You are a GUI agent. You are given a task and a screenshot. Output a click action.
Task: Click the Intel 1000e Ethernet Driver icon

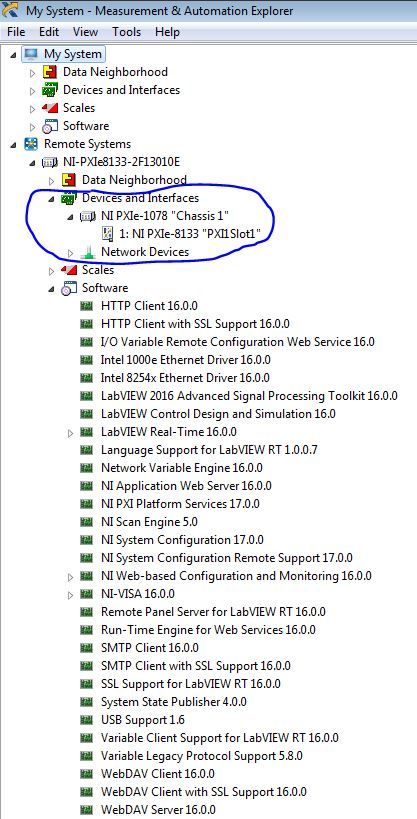87,360
